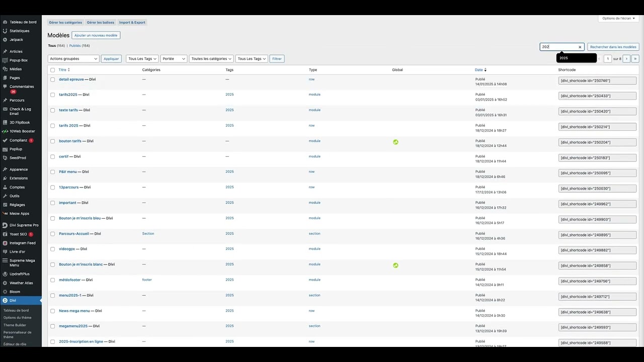Screen dimensions: 644x362
Task: Open Theme Builder in the Divi submenu
Action: pyautogui.click(x=15, y=325)
